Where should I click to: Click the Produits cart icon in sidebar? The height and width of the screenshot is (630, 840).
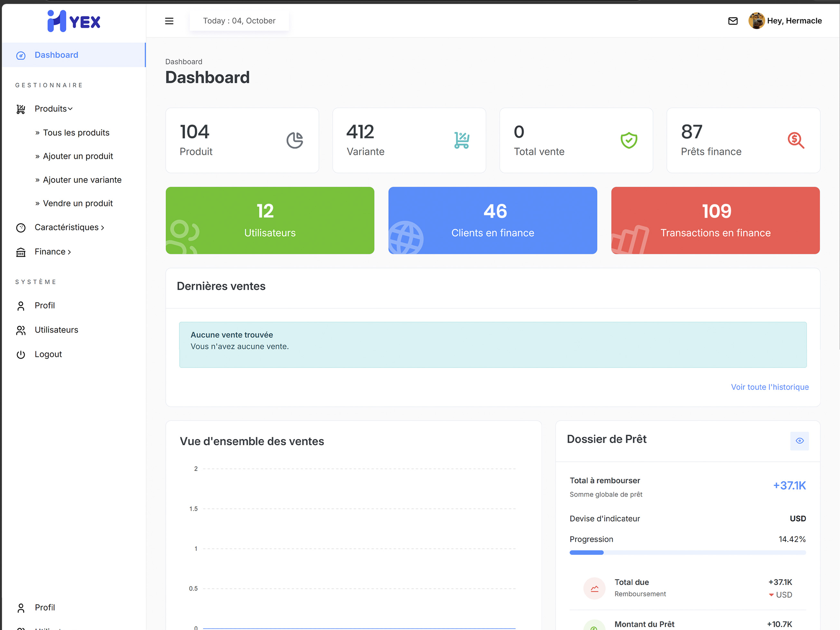(21, 109)
